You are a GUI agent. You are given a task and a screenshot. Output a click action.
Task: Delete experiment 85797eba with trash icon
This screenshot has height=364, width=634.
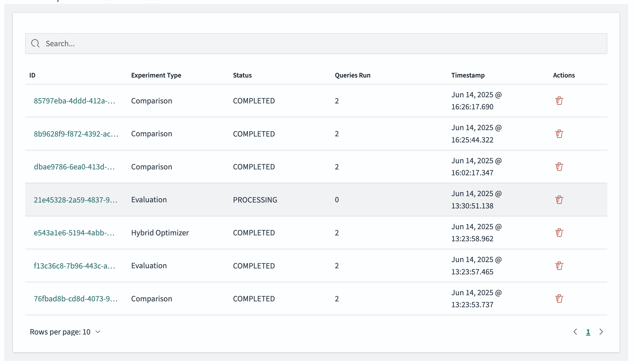[x=559, y=101]
